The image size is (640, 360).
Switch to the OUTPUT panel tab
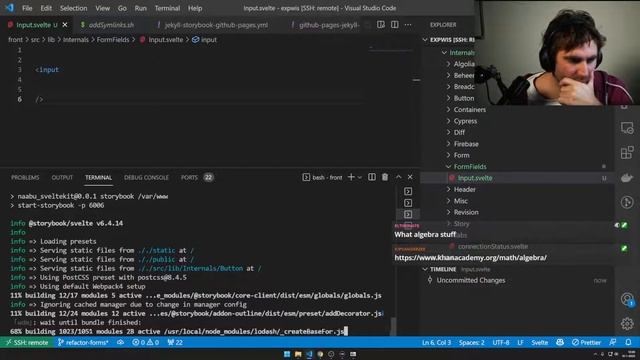click(62, 178)
